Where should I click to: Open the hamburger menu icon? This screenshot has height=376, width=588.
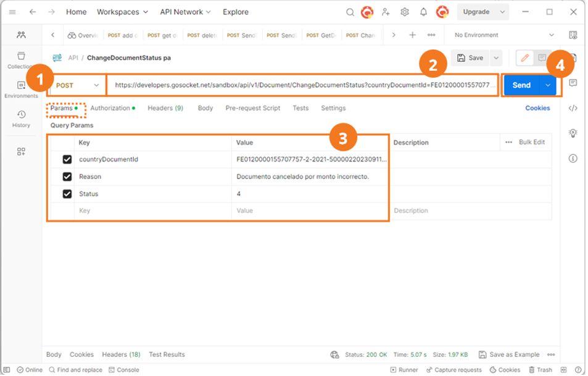pyautogui.click(x=12, y=12)
